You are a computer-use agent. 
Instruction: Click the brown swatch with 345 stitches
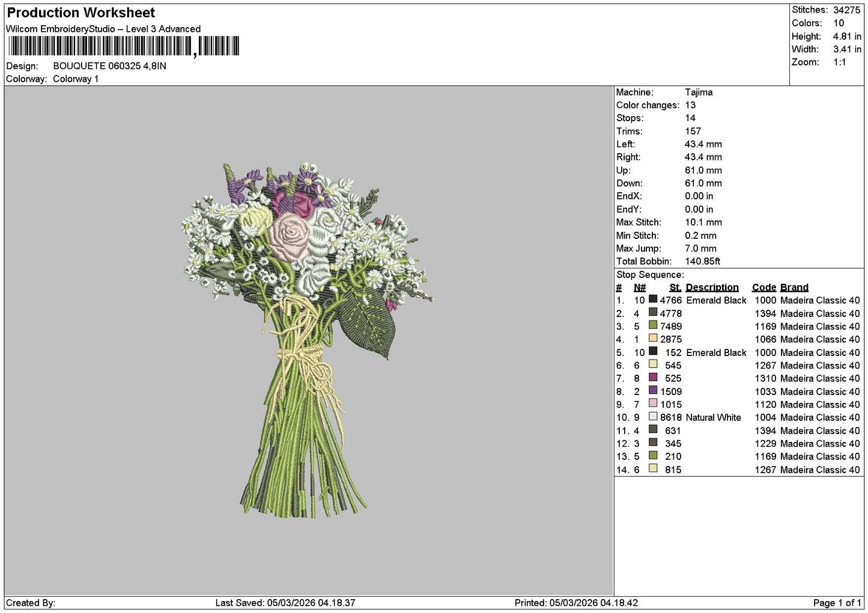pyautogui.click(x=653, y=442)
